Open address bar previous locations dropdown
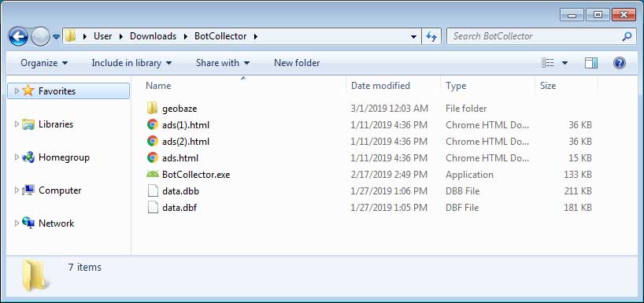The image size is (644, 303). (413, 36)
